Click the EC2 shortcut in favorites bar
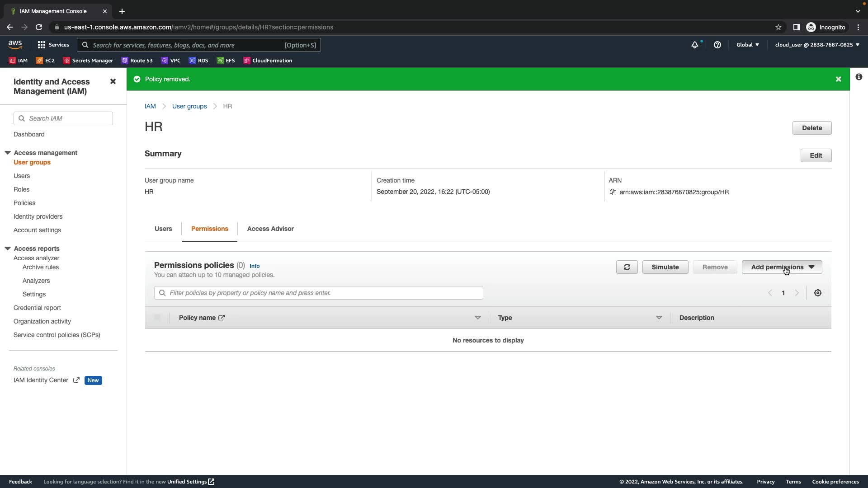 click(x=45, y=61)
